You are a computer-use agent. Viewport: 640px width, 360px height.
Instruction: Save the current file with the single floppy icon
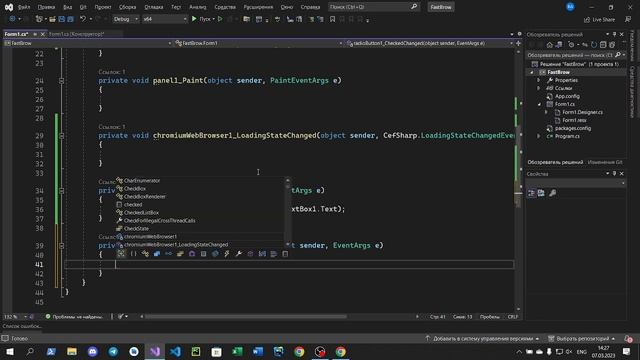[x=62, y=19]
